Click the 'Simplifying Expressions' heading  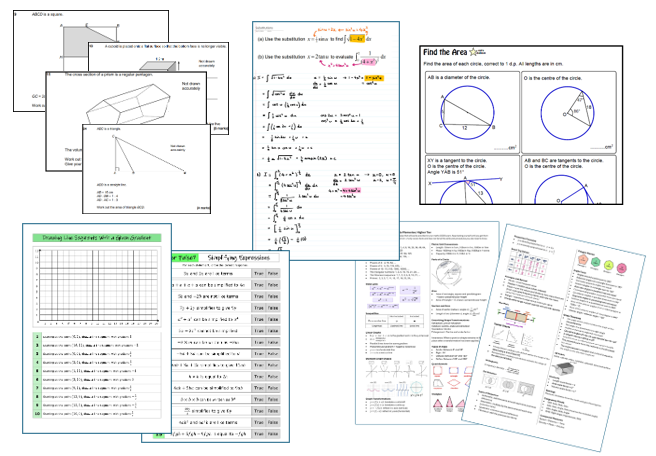(x=239, y=258)
